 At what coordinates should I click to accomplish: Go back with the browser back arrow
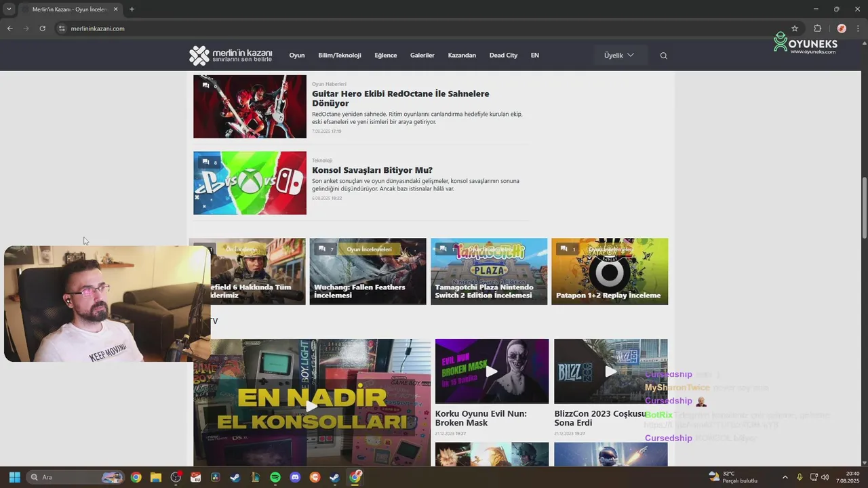click(9, 28)
